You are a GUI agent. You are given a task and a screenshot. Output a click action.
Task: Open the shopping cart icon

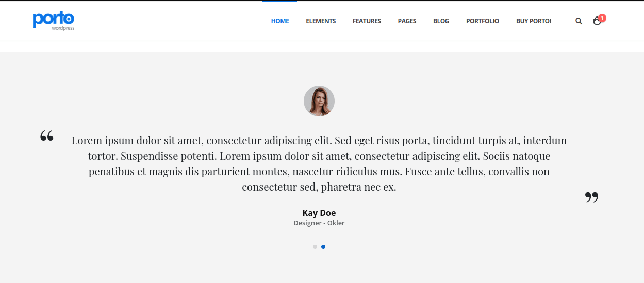pyautogui.click(x=597, y=21)
